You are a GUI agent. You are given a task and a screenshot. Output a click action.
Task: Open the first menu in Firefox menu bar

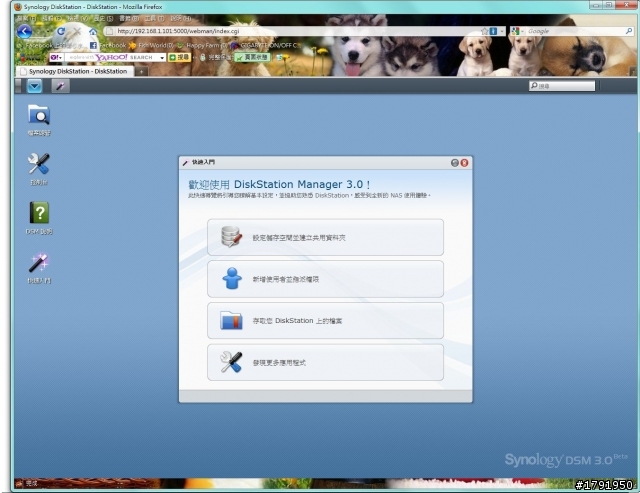pyautogui.click(x=26, y=19)
